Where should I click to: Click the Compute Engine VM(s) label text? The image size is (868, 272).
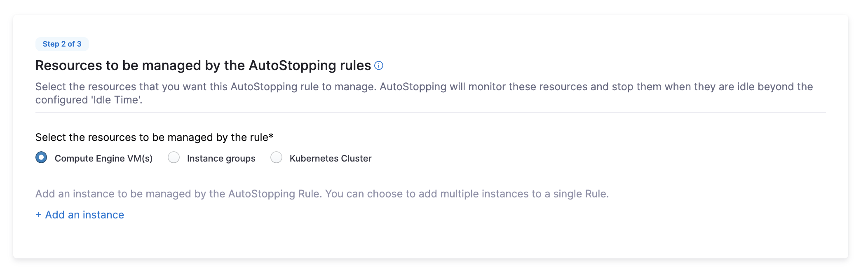click(103, 159)
